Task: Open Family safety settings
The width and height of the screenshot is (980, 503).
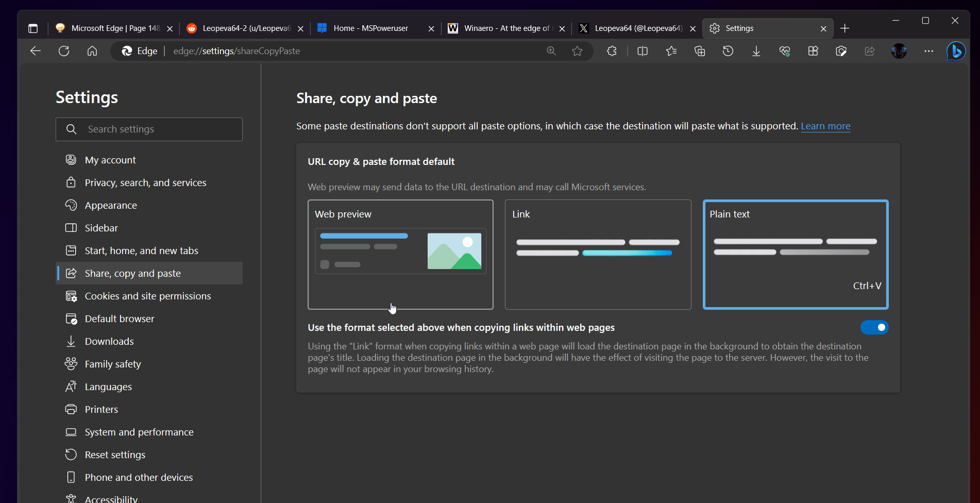Action: coord(149,364)
